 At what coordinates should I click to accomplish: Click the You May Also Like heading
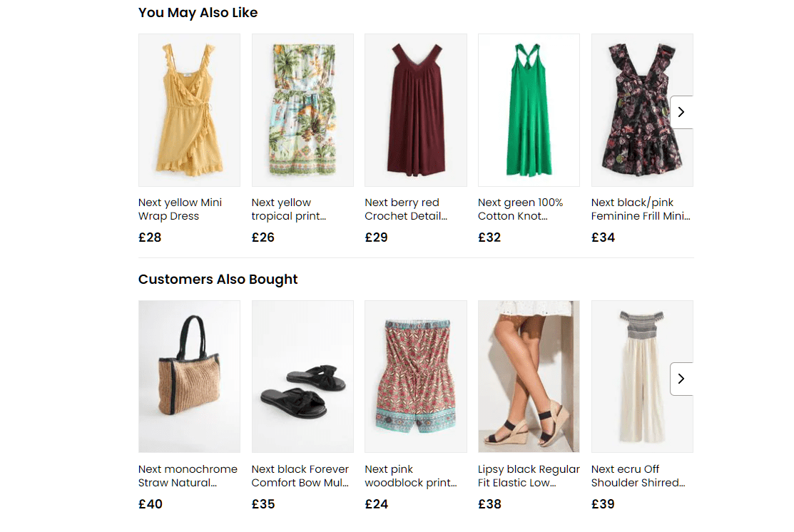pos(198,12)
